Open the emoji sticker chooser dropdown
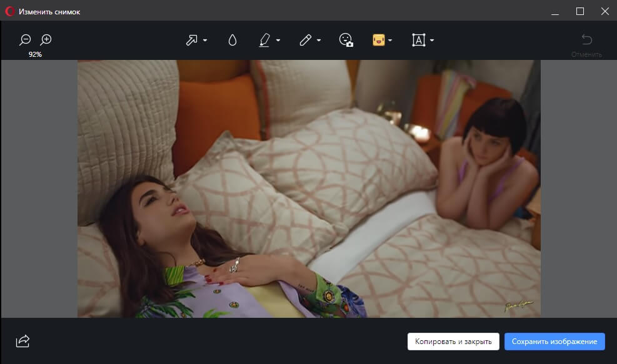Screen dimensions: 617x364 [391, 41]
